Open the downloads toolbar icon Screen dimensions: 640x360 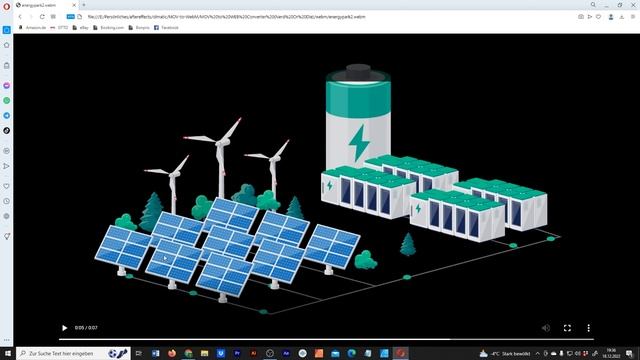tap(622, 17)
